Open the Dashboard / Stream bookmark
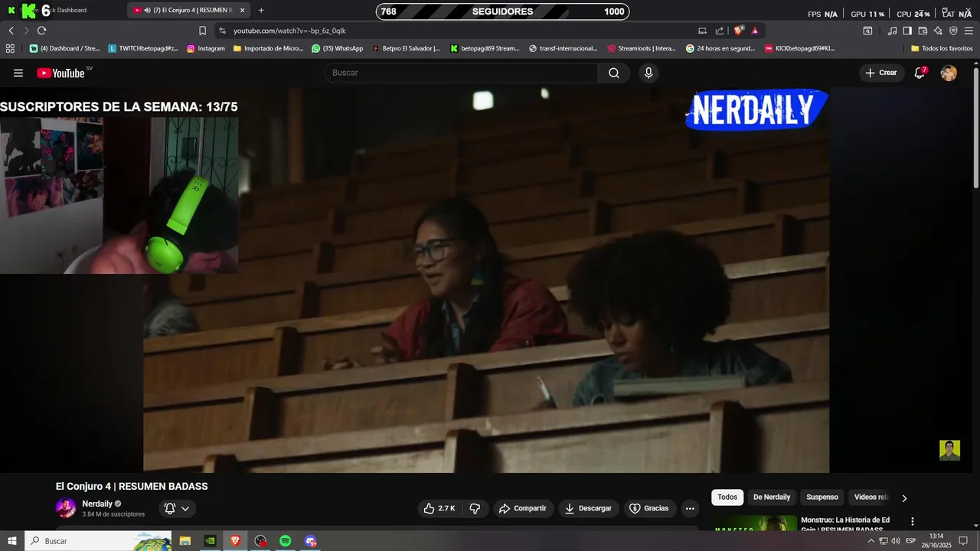Screen dimensions: 980x551 (x=64, y=48)
